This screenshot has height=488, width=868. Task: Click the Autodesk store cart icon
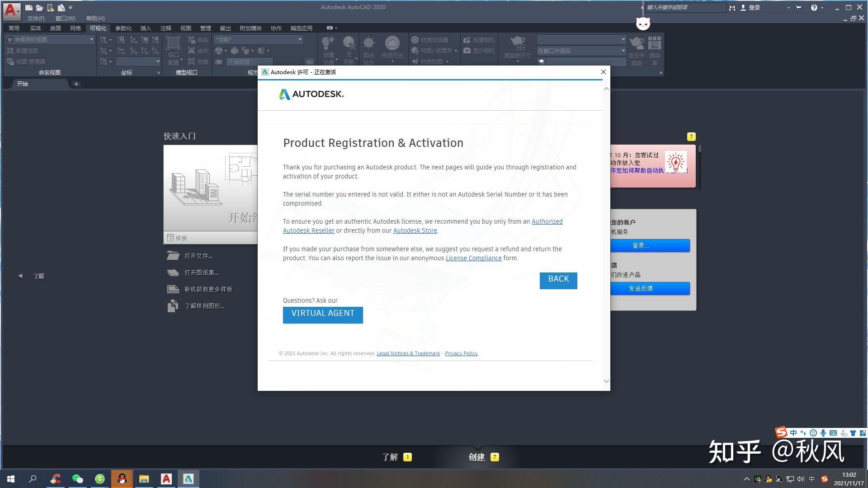pos(798,8)
